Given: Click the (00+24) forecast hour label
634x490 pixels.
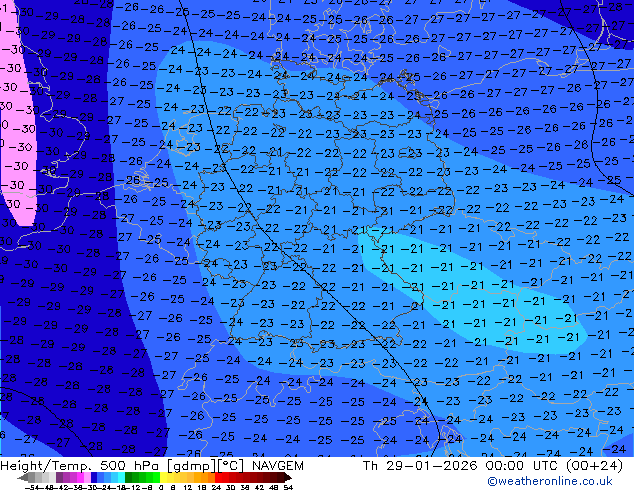Looking at the screenshot, I should (594, 466).
